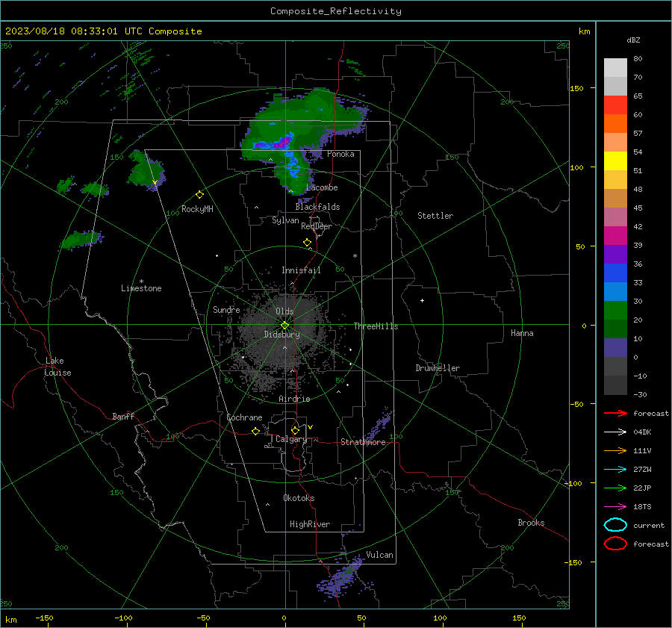Click the HighRiver label
Viewport: 672px width, 628px height.
pos(310,524)
